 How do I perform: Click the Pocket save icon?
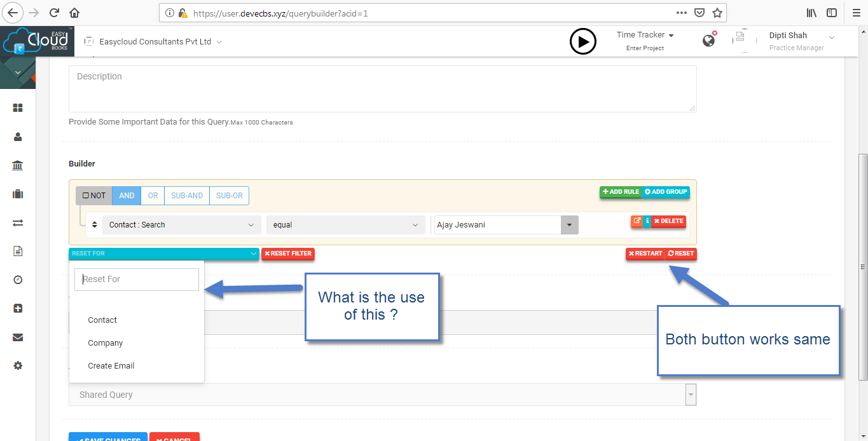click(x=699, y=13)
